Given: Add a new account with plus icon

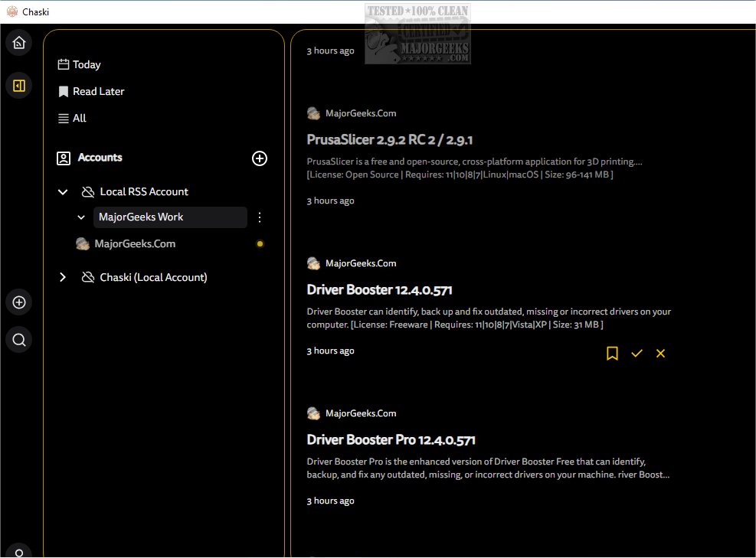Looking at the screenshot, I should 260,158.
